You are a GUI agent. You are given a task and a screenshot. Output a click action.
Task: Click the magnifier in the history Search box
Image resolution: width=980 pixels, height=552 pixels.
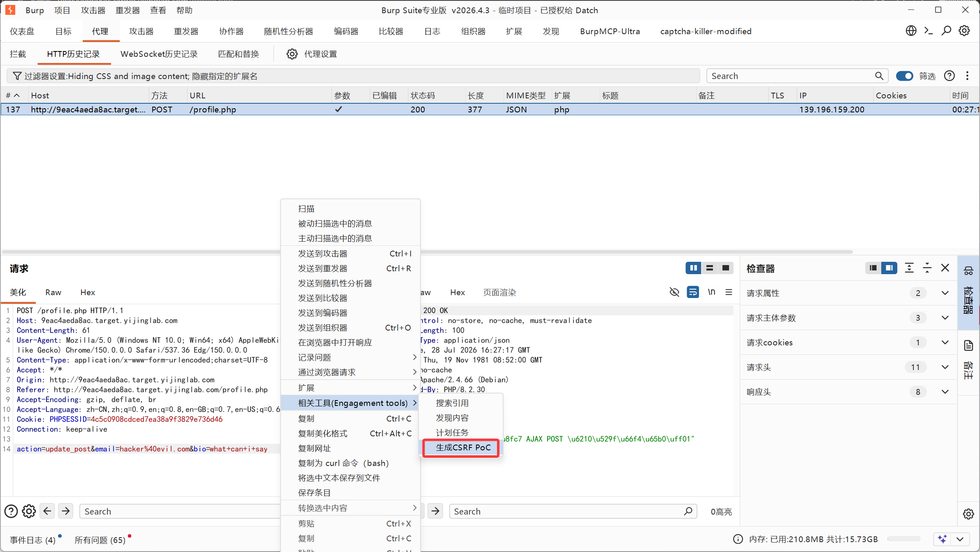pyautogui.click(x=879, y=76)
